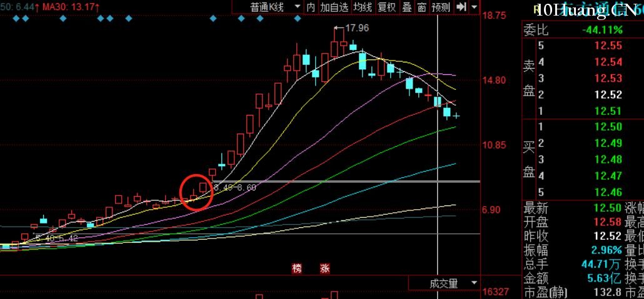
Task: Select buy level 3 price 12.48
Action: tap(608, 159)
